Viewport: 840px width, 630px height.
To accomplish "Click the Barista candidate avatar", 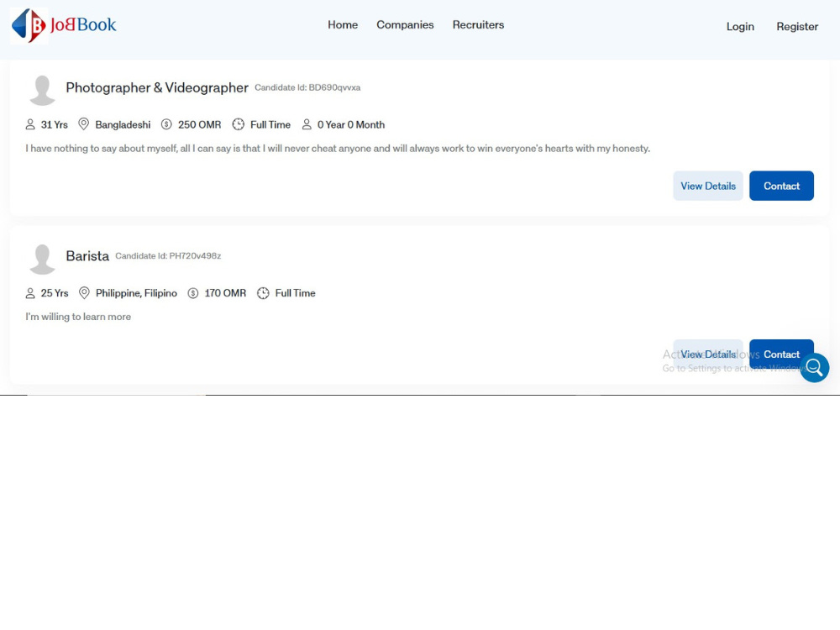I will tap(42, 259).
